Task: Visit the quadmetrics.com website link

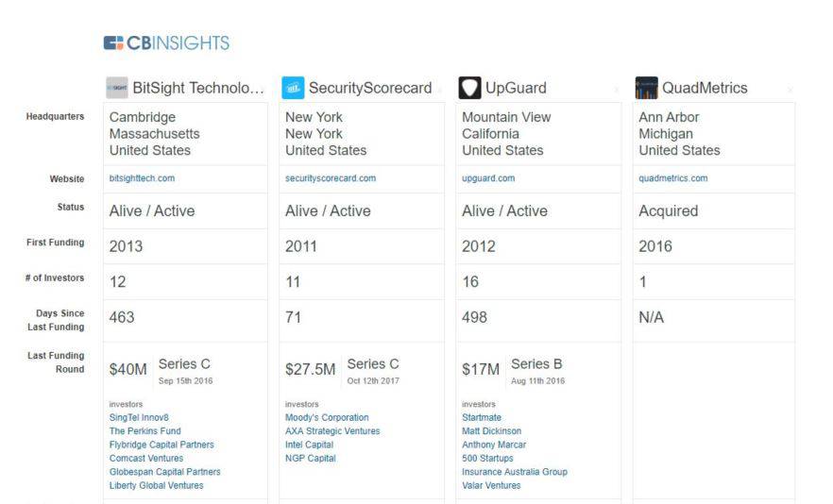Action: pos(673,178)
